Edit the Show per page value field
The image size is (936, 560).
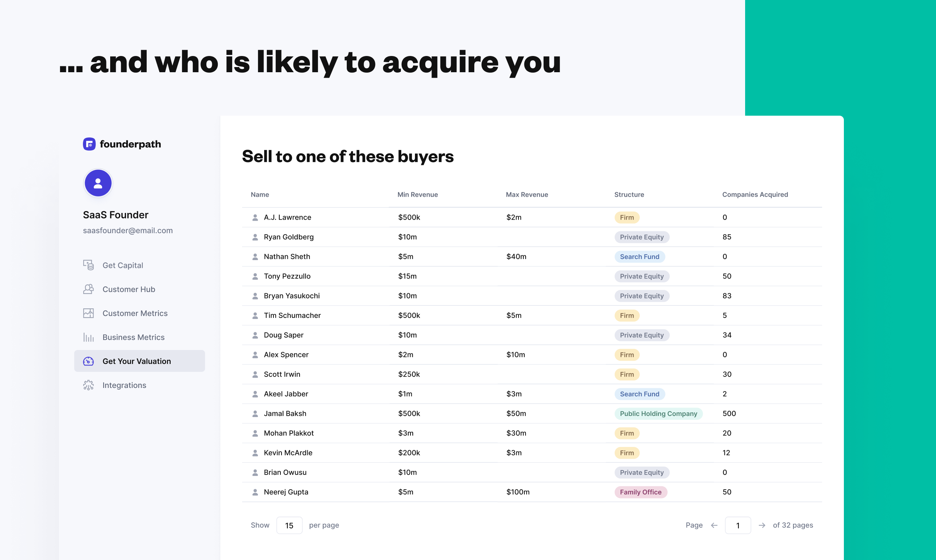pyautogui.click(x=289, y=525)
